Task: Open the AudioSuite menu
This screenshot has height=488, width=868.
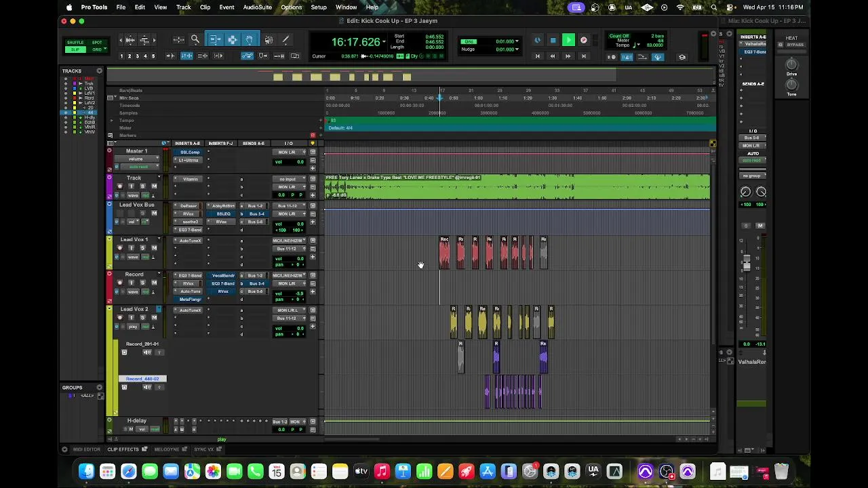Action: 257,7
